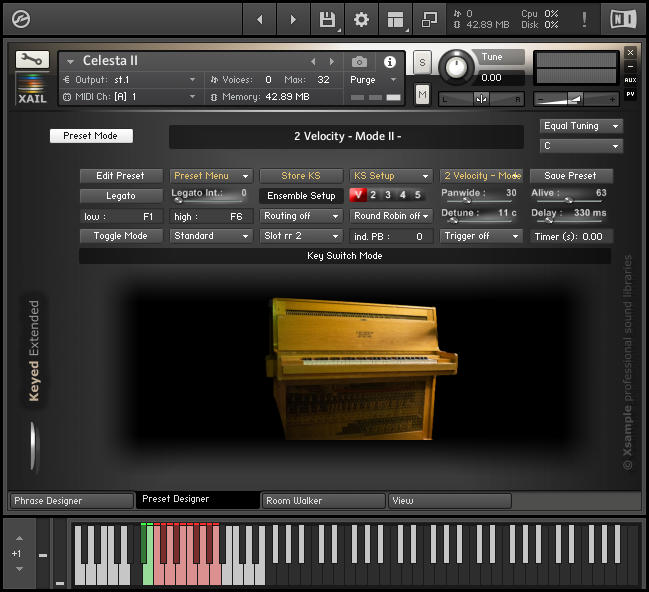Go to previous instrument with header left arrow

click(x=260, y=19)
